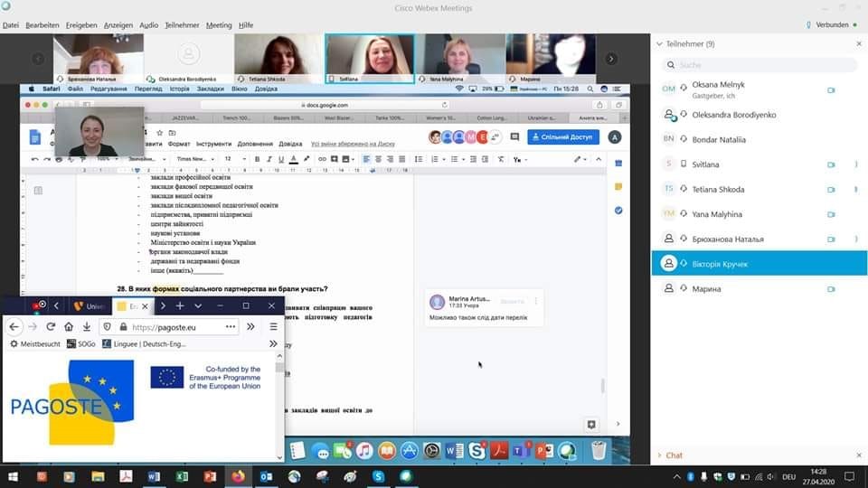Star the Google Docs document
The height and width of the screenshot is (488, 868).
tap(159, 133)
